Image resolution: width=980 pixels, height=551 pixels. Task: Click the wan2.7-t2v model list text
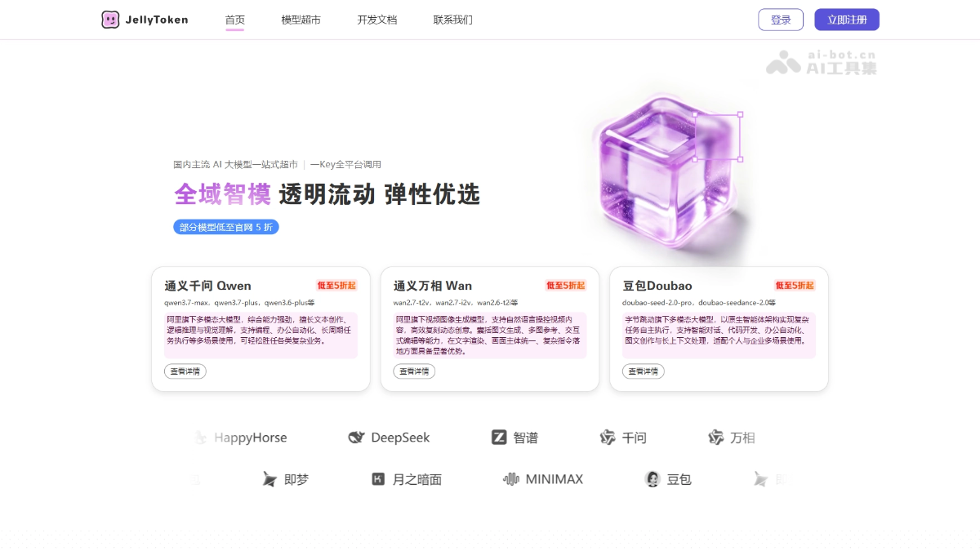pos(455,303)
